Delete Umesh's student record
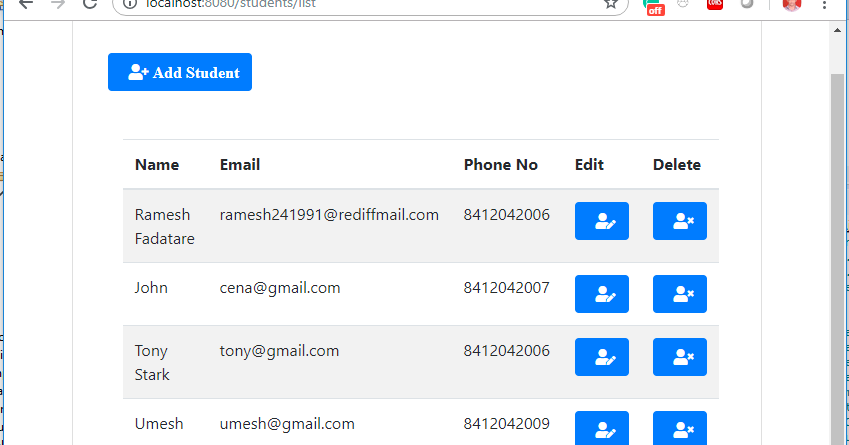849x445 pixels. (x=679, y=429)
